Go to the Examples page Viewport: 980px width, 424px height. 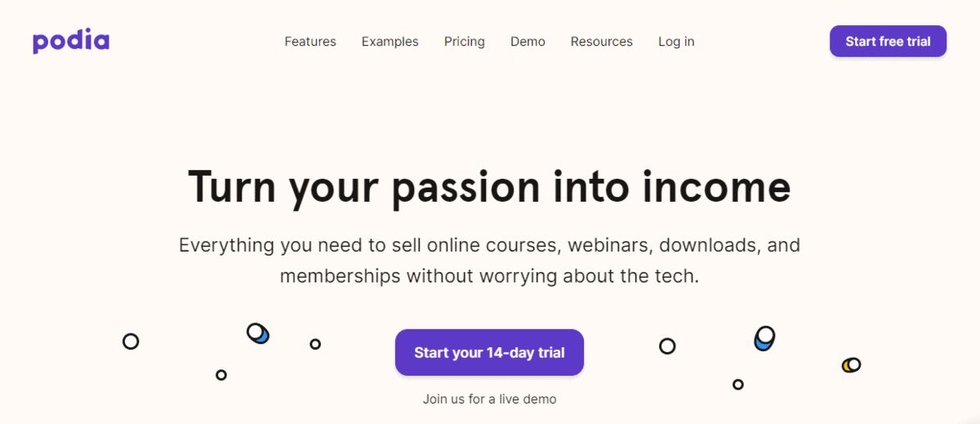coord(390,42)
